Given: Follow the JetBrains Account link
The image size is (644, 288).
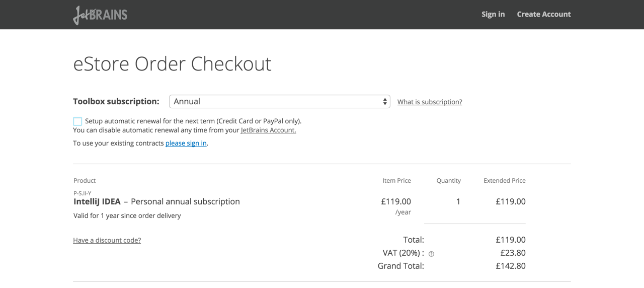Looking at the screenshot, I should point(268,130).
